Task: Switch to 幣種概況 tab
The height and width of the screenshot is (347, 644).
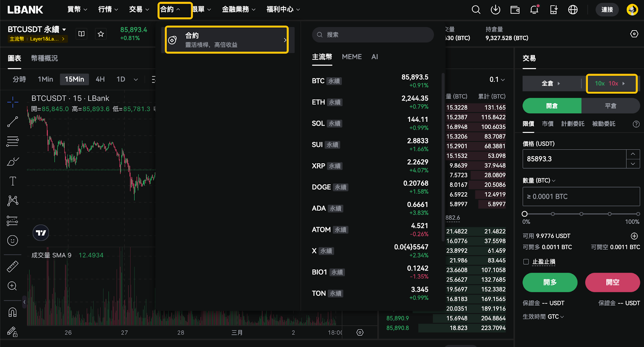Action: coord(45,58)
